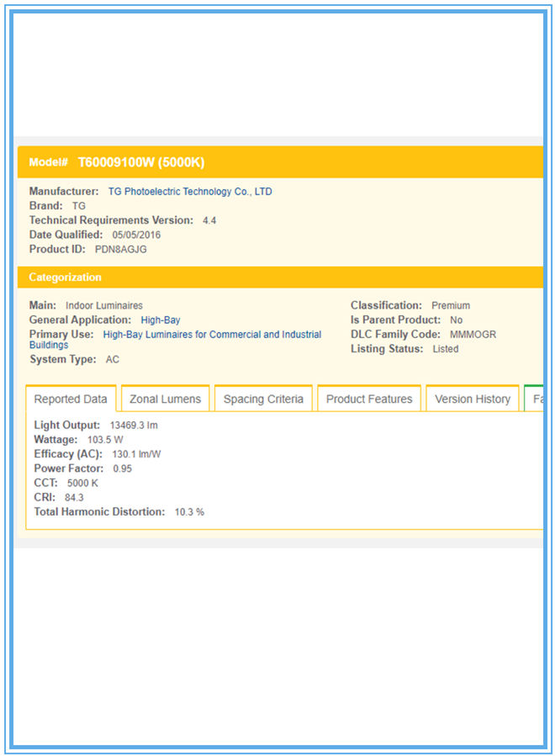Image resolution: width=555 pixels, height=756 pixels.
Task: Select the Main value Indoor Luminaires
Action: tap(104, 305)
